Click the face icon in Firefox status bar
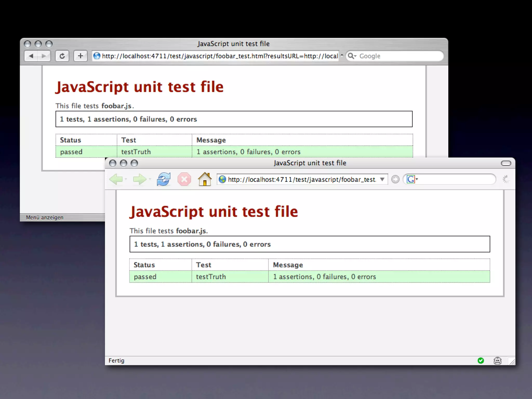This screenshot has width=532, height=399. (x=497, y=361)
